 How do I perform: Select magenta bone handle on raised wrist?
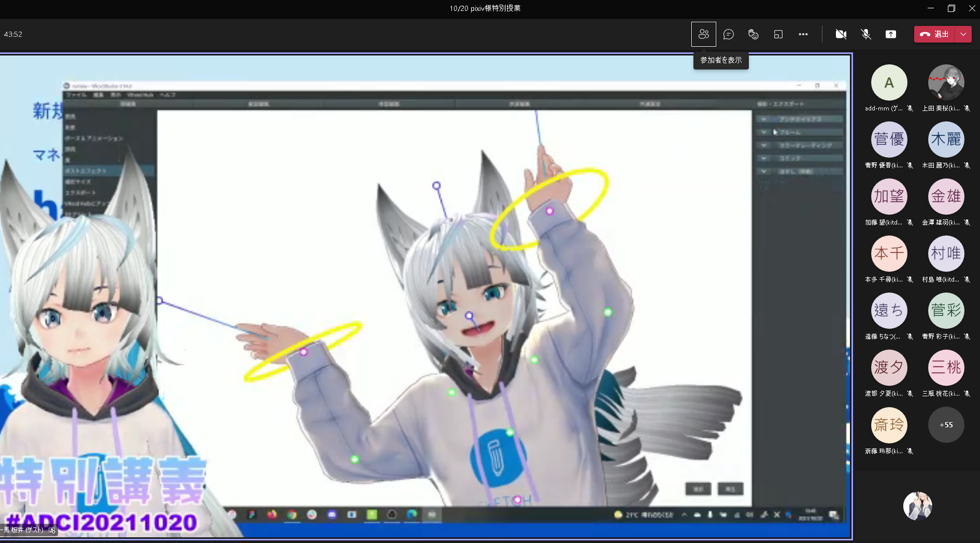pos(549,211)
